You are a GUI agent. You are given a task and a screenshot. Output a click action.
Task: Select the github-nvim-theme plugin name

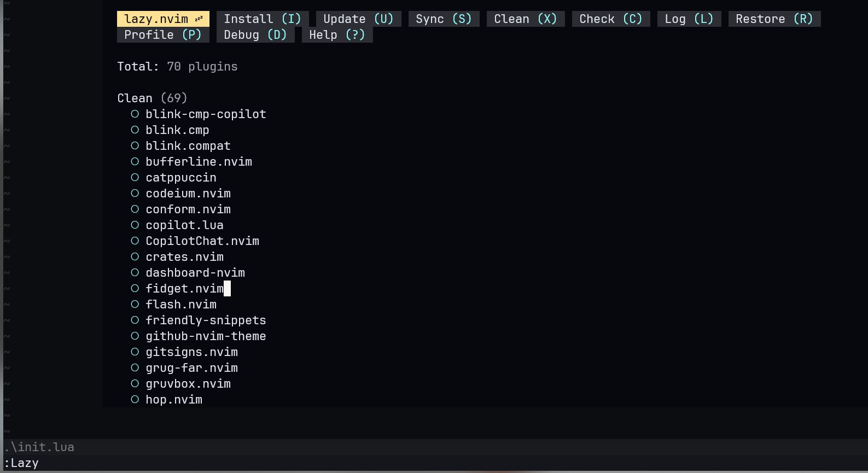tap(206, 336)
